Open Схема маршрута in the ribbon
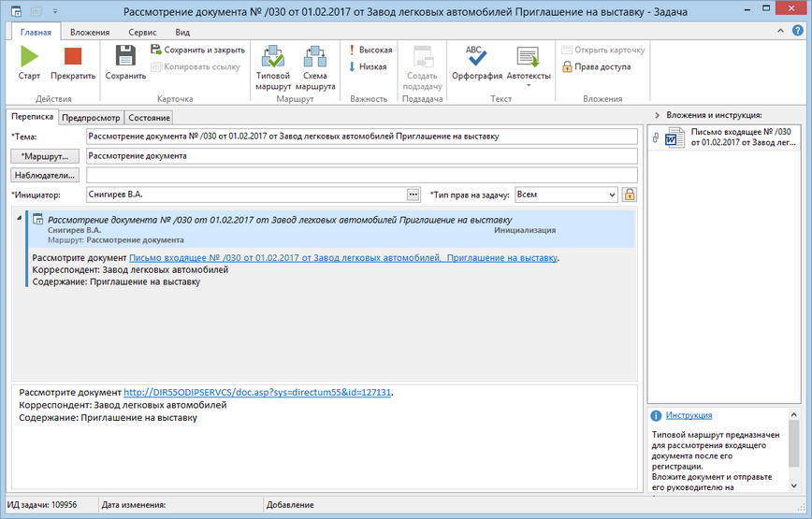 (320, 56)
